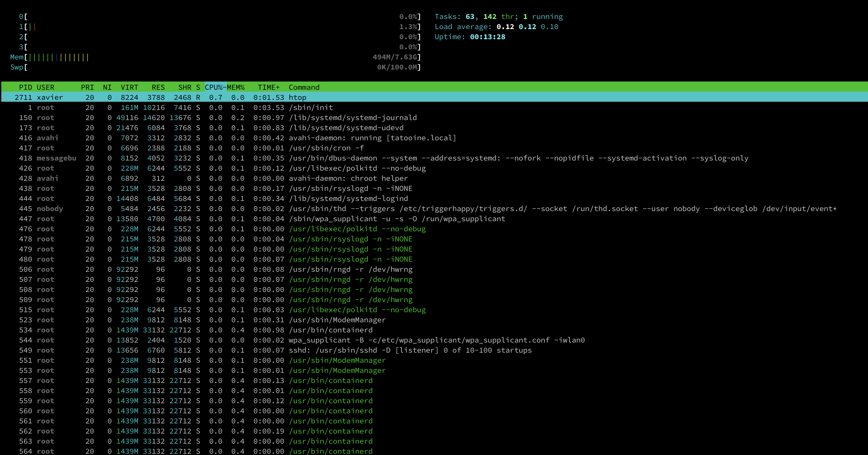Click the CPU core 1 usage meter
Viewport: 868px width, 455px height.
pyautogui.click(x=135, y=27)
